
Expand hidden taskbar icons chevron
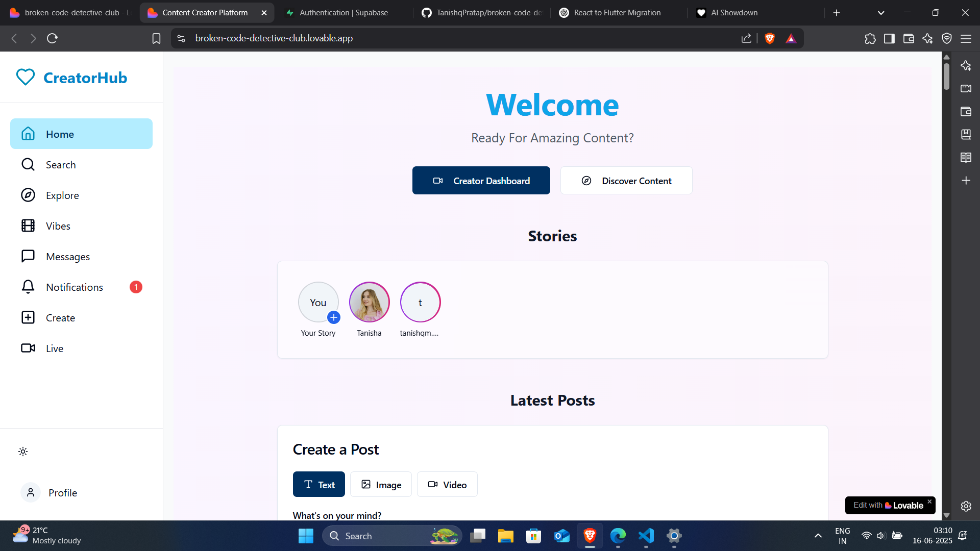[x=818, y=536]
